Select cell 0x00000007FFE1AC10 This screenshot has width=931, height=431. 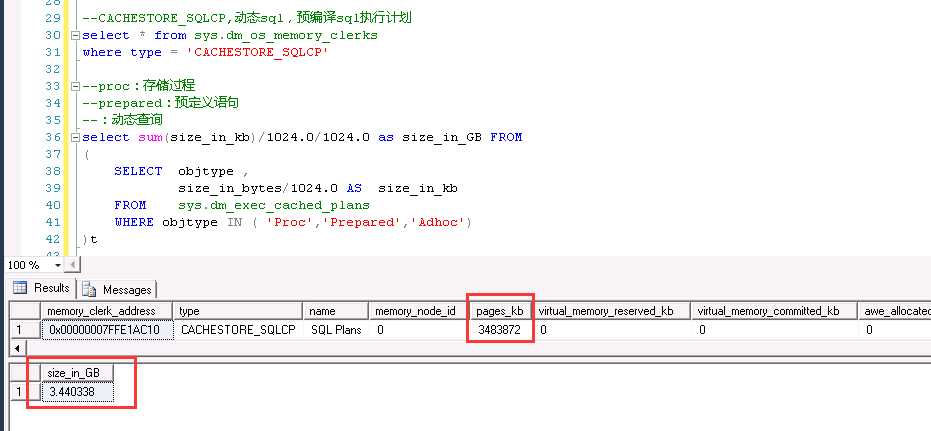coord(107,330)
